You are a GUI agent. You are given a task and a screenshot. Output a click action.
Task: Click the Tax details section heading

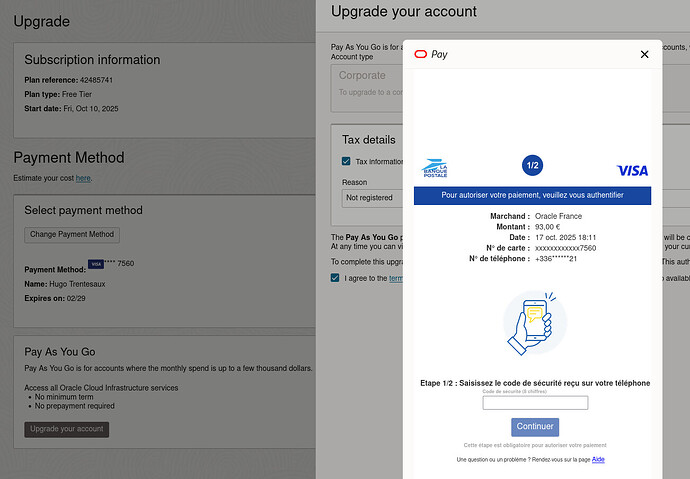click(369, 140)
